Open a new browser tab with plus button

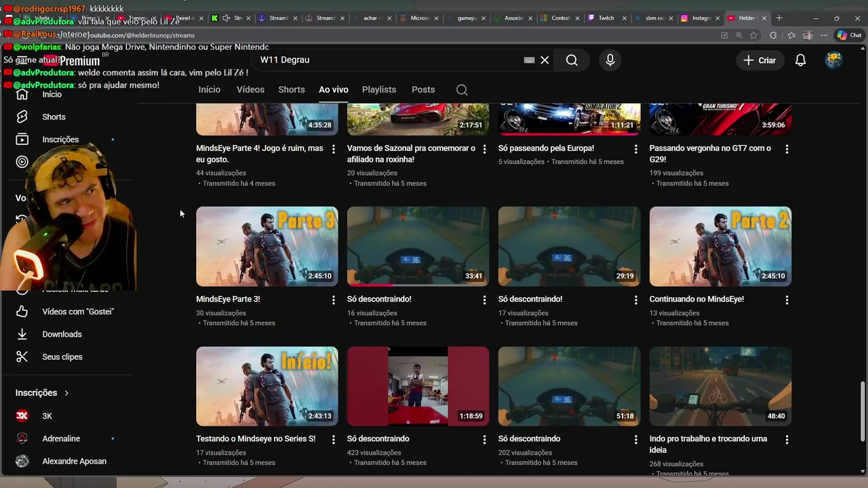pyautogui.click(x=779, y=18)
